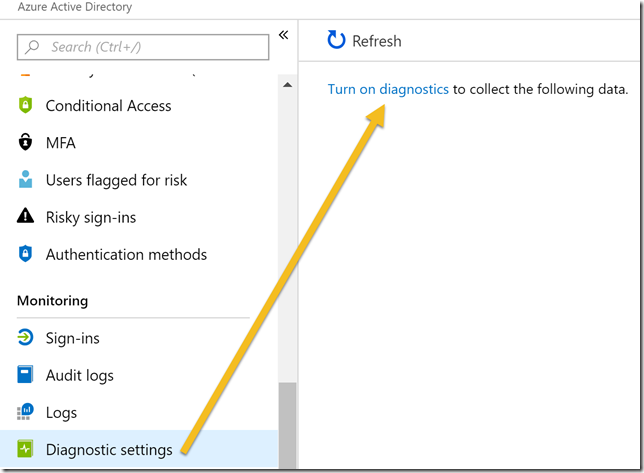The height and width of the screenshot is (473, 644).
Task: Click the green Diagnostic settings icon
Action: [25, 448]
